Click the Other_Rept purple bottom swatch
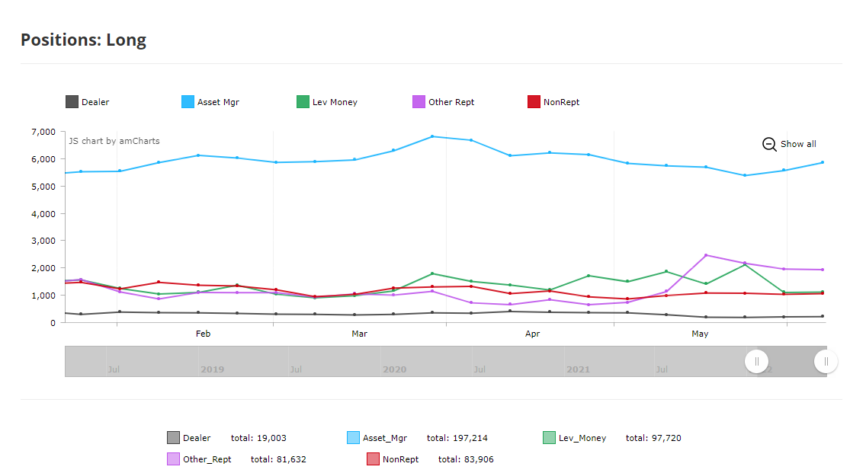Viewport: 850px width, 473px height. tap(173, 459)
